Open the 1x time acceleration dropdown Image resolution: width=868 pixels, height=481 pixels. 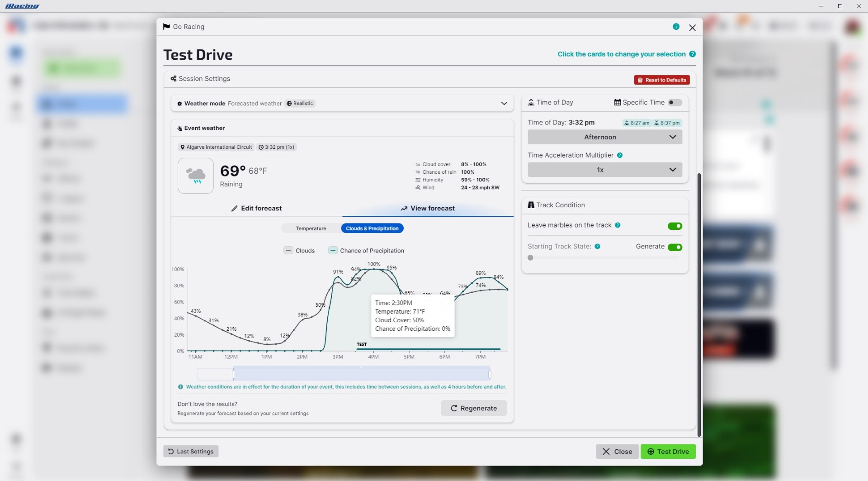coord(604,170)
